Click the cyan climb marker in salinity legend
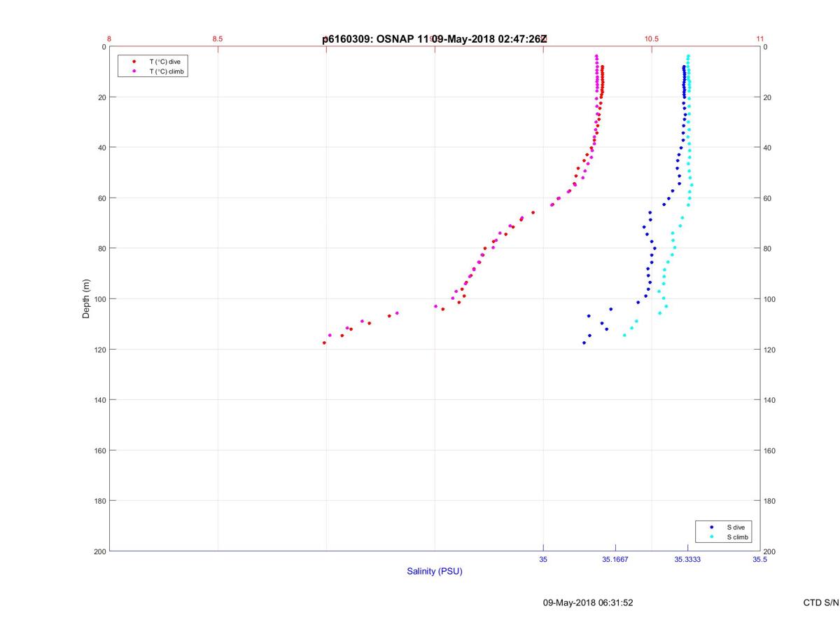Viewport: 840px width, 620px height. coord(712,537)
